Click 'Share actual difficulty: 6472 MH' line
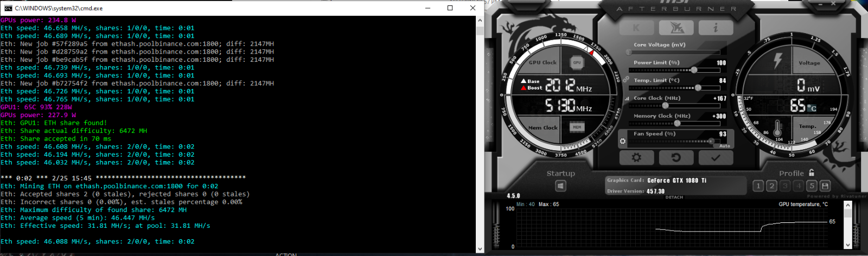This screenshot has height=256, width=868. pyautogui.click(x=74, y=131)
